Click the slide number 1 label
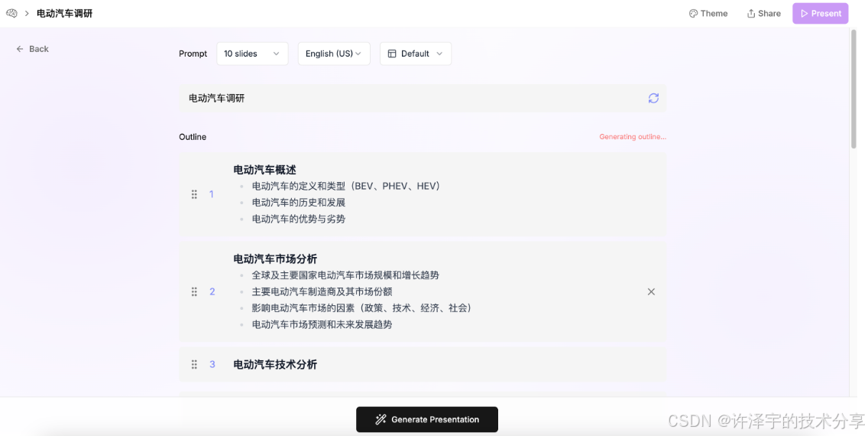The width and height of the screenshot is (868, 436). point(212,194)
